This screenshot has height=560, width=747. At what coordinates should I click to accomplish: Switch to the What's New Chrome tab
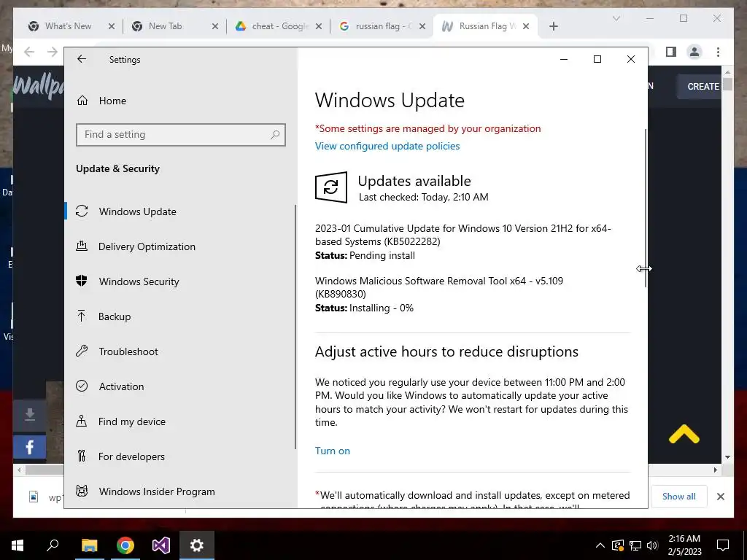[66, 26]
